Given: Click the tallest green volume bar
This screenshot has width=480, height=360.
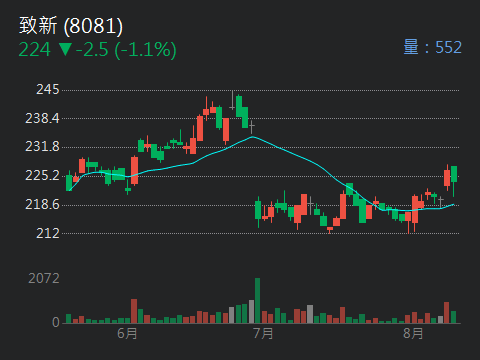Looking at the screenshot, I should point(257,300).
